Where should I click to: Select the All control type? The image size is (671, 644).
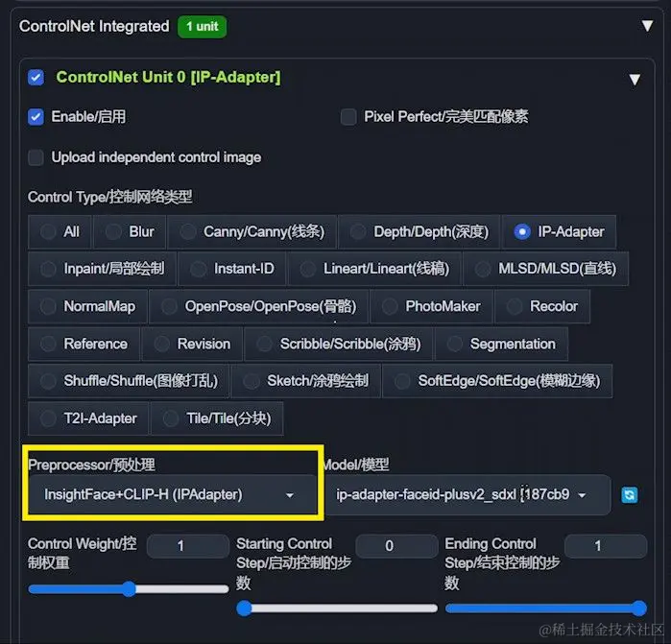[60, 232]
